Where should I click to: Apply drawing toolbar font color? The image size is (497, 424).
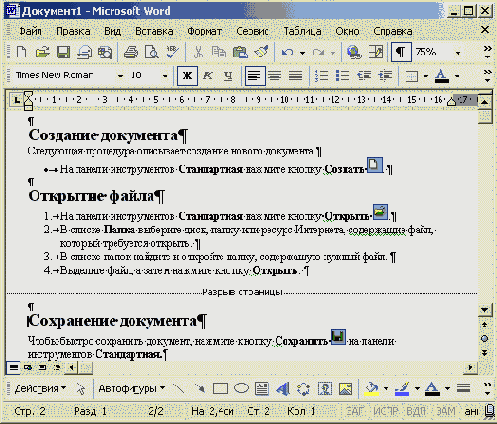point(432,389)
